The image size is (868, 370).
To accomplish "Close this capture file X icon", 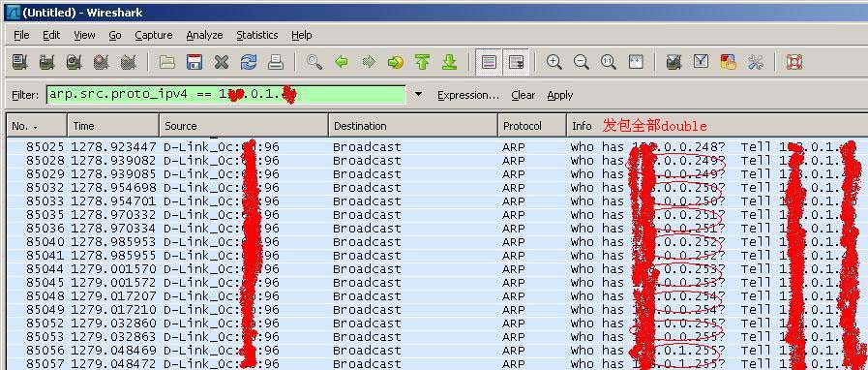I will [222, 62].
